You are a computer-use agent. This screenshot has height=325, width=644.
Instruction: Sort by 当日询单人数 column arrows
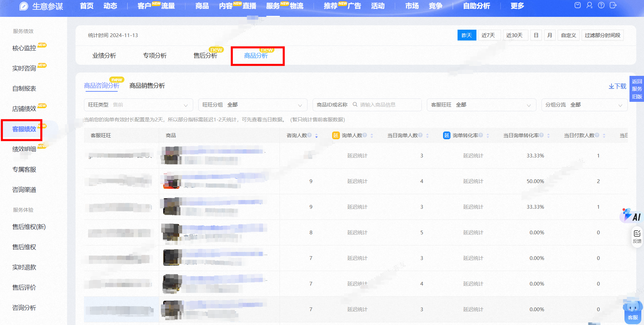coord(427,136)
